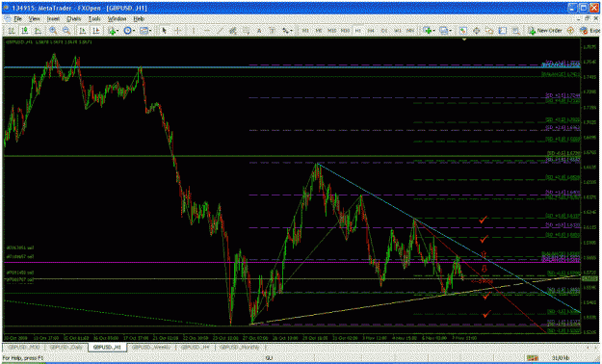Open the Insert menu

pyautogui.click(x=53, y=19)
